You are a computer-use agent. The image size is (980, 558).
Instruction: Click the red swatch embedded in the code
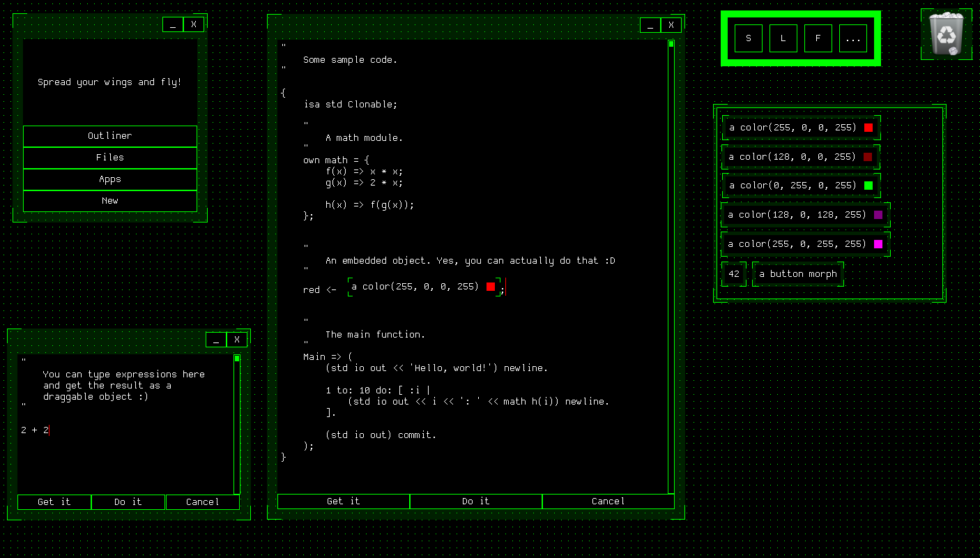(x=491, y=287)
